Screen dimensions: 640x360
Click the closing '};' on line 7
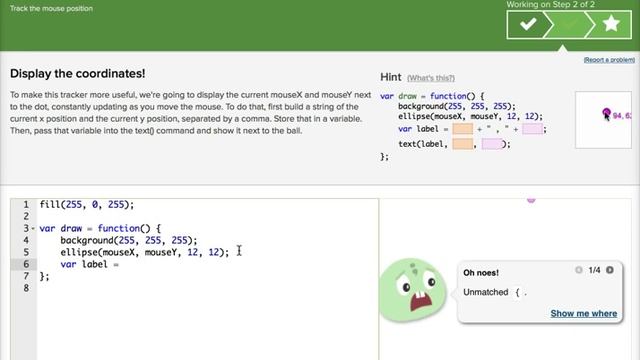coord(44,276)
